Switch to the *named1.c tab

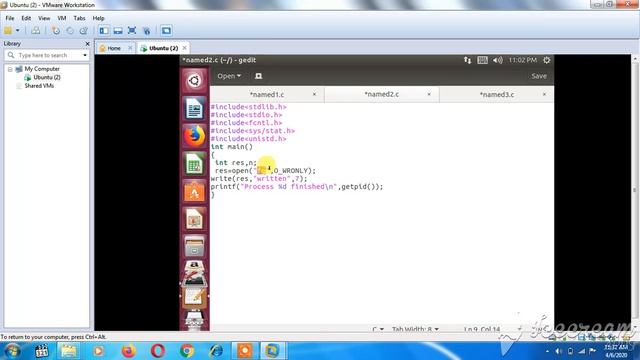coord(267,95)
